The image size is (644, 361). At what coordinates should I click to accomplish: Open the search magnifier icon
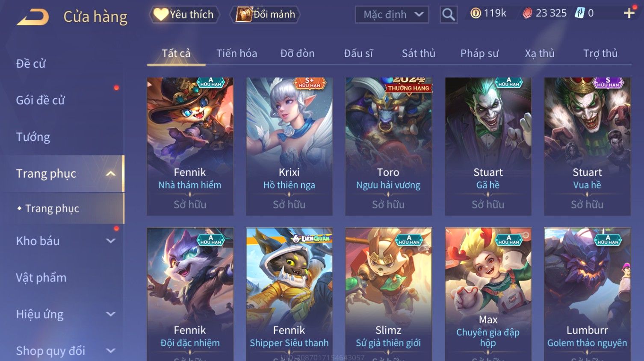[x=449, y=15]
